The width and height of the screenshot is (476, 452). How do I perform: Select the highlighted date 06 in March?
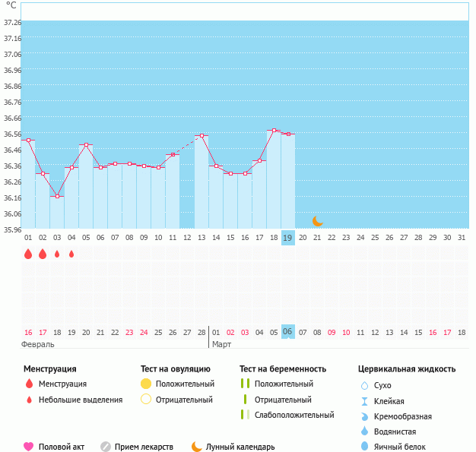(x=287, y=332)
